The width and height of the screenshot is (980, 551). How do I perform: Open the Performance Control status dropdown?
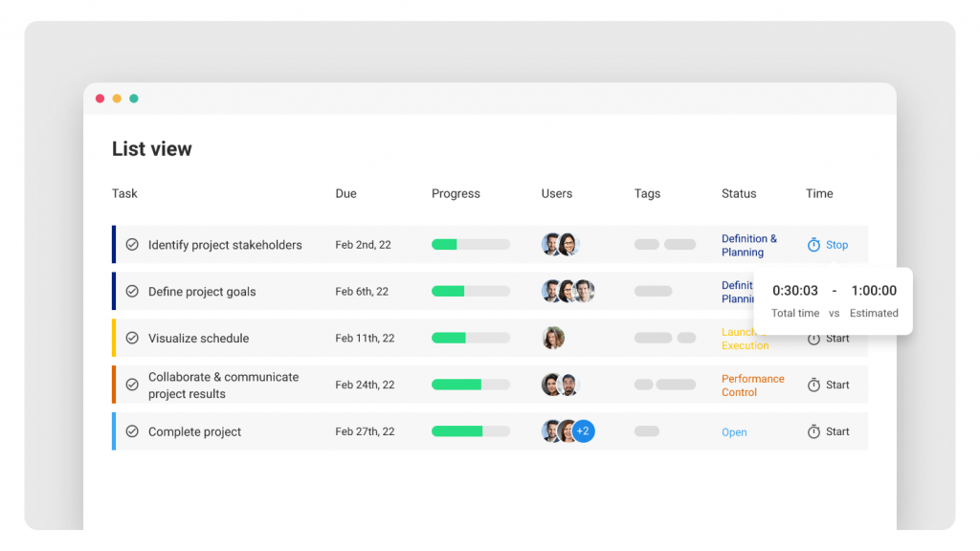tap(752, 386)
